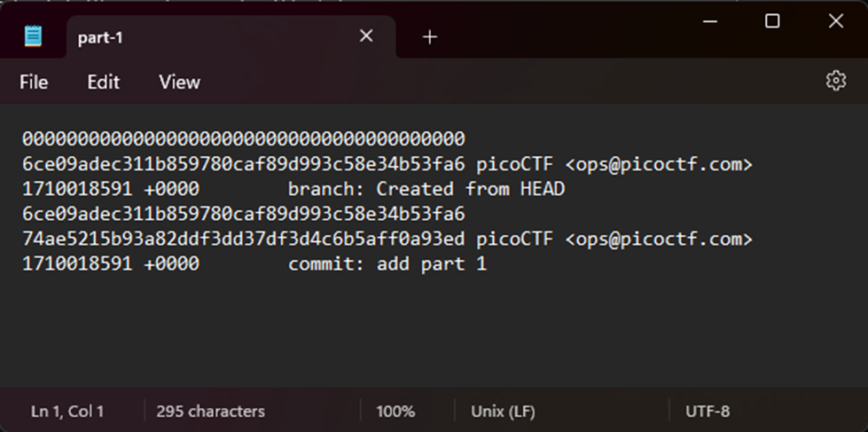Open the File menu
Image resolution: width=868 pixels, height=432 pixels.
34,82
